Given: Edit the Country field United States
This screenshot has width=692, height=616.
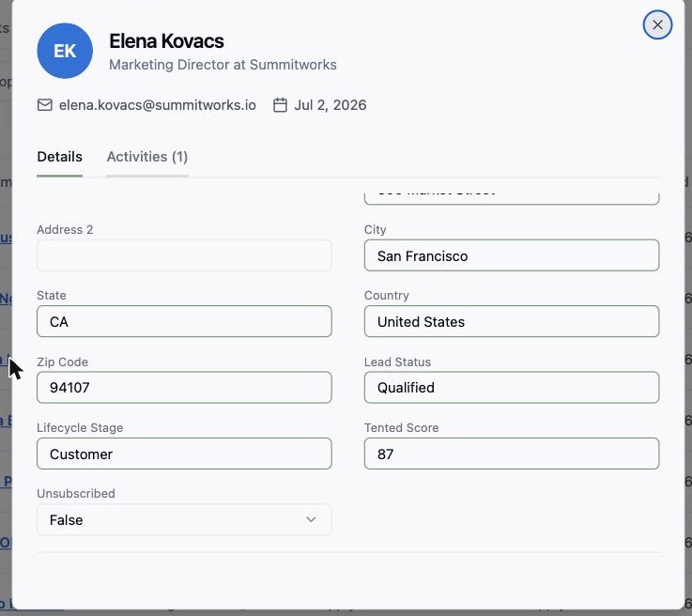Looking at the screenshot, I should [512, 321].
